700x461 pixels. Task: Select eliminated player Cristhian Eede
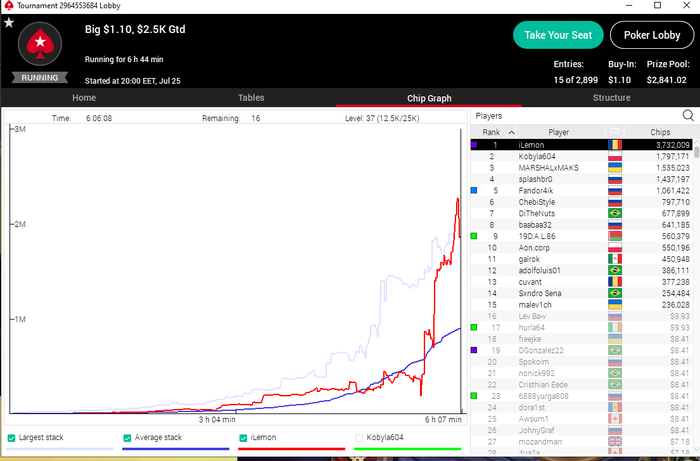point(582,385)
